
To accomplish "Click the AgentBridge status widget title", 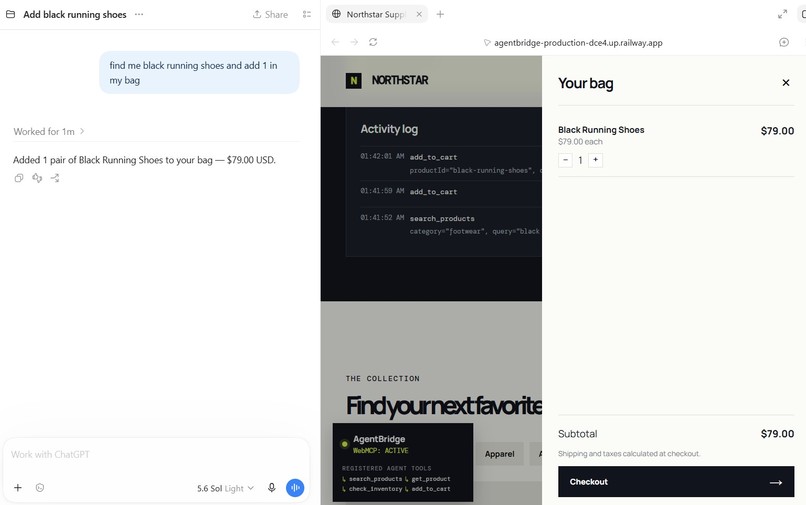I will point(379,439).
